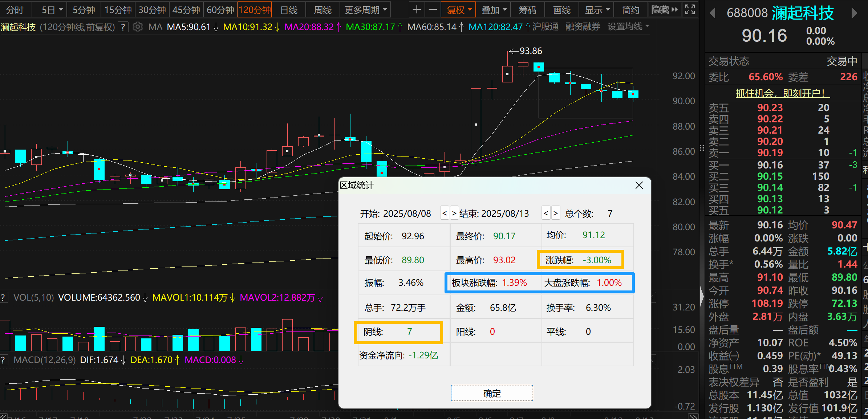868x419 pixels.
Task: Switch to 5分钟 period tab
Action: click(x=84, y=10)
